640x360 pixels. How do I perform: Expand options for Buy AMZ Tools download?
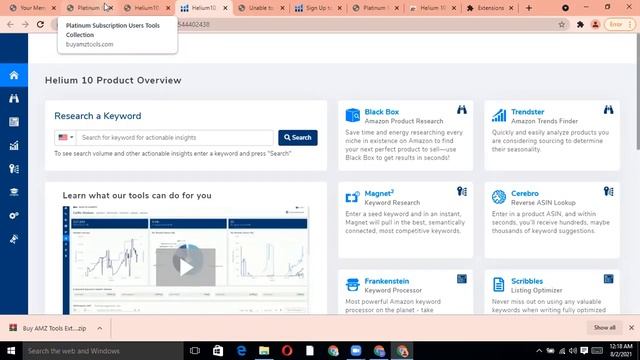tap(100, 328)
